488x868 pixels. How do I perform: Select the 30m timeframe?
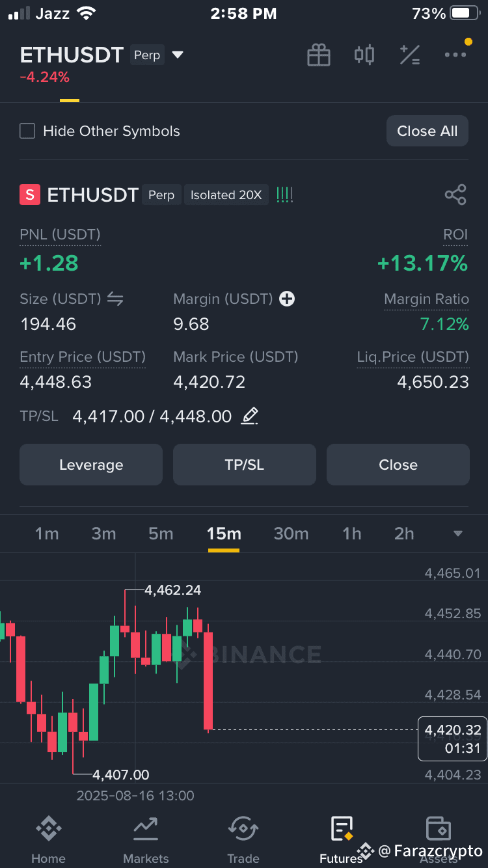pyautogui.click(x=291, y=534)
